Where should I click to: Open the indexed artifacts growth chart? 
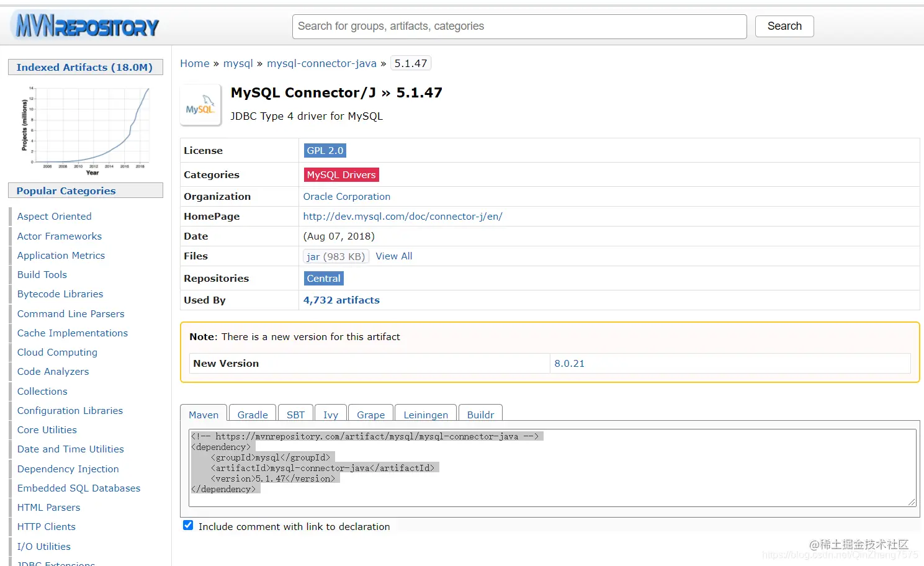(86, 131)
